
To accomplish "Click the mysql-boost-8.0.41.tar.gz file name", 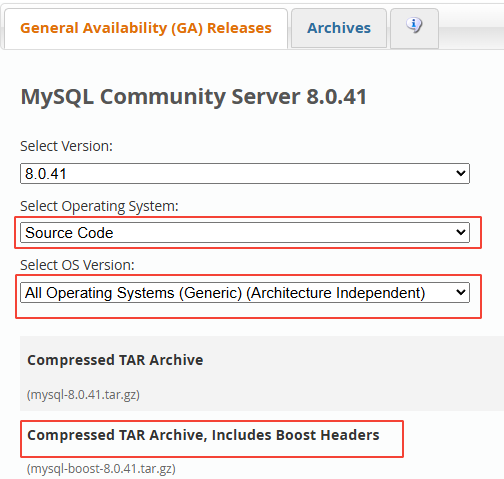I will click(x=101, y=469).
